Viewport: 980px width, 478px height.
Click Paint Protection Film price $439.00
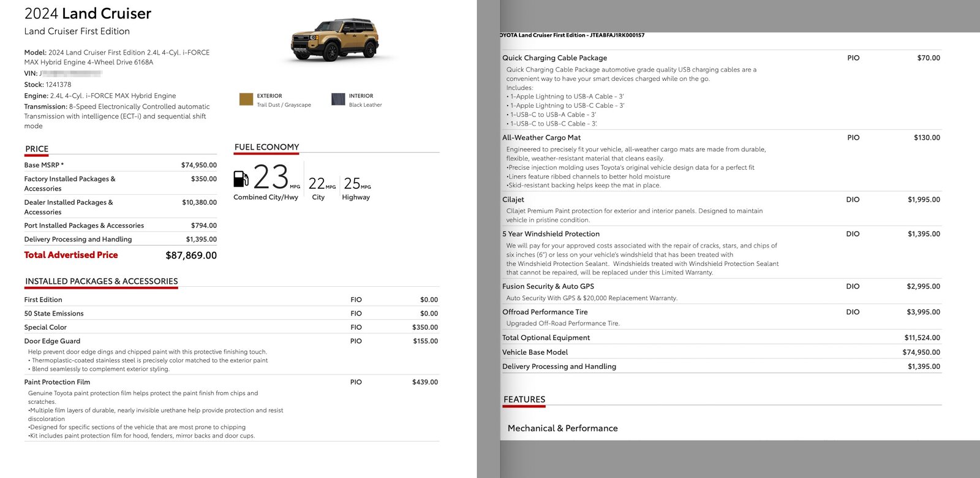pyautogui.click(x=425, y=382)
